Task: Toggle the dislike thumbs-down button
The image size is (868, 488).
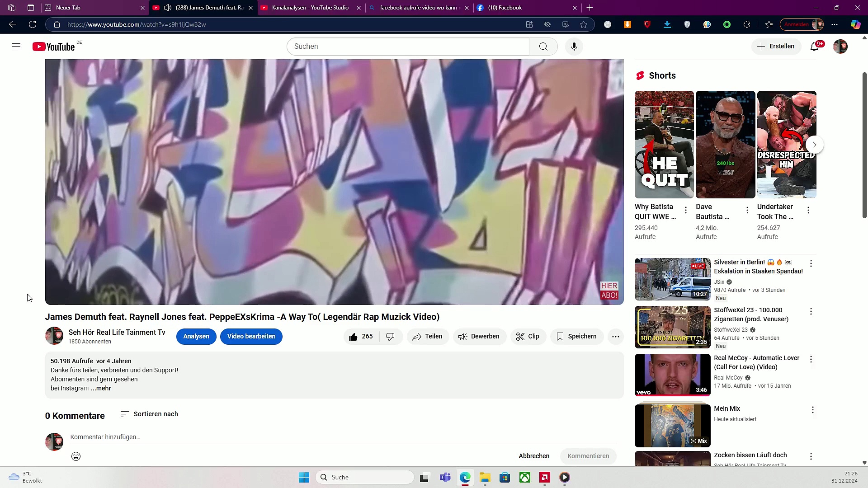Action: [x=390, y=337]
